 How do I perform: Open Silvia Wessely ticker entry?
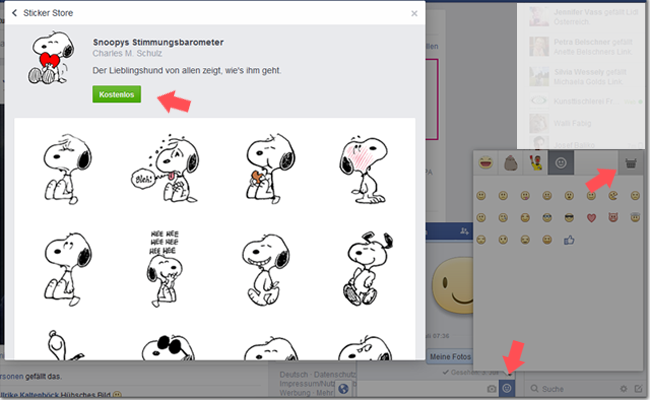(585, 77)
